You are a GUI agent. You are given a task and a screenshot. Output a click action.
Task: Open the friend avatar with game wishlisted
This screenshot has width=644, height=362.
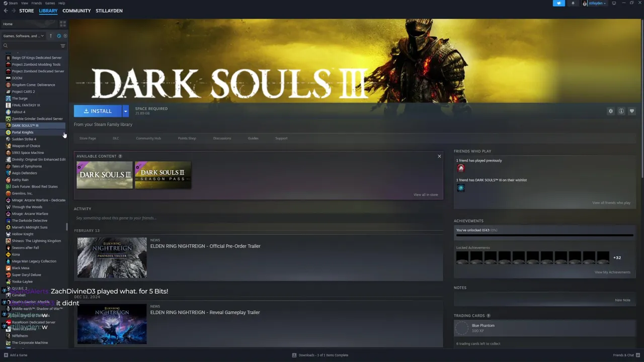click(460, 188)
